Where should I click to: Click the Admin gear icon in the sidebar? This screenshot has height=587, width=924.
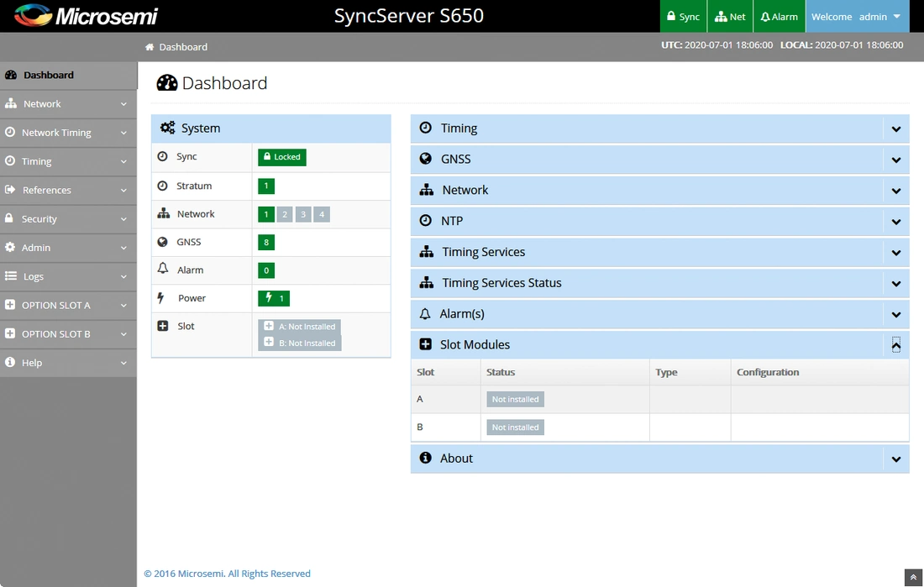(x=10, y=247)
